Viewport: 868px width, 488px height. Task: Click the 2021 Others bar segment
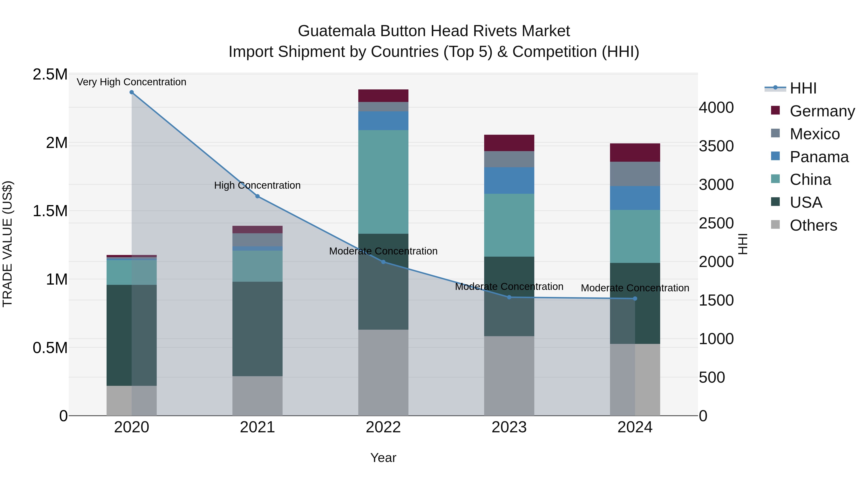(258, 396)
